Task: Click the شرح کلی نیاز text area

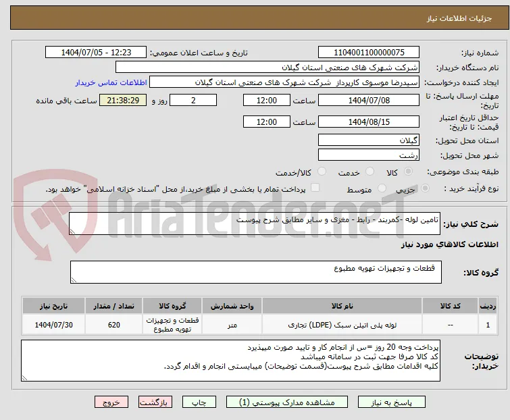Action: coord(255,224)
